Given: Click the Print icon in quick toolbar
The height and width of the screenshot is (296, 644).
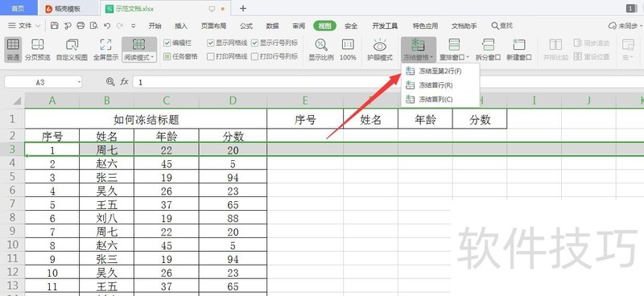Looking at the screenshot, I should (x=81, y=26).
